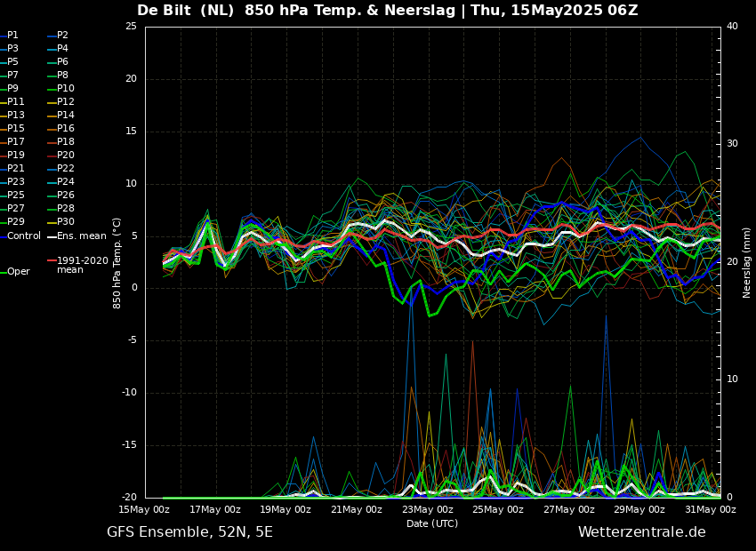Viewport: 756px width, 551px height.
Task: Click the Neerslag (mm) axis label
Action: pyautogui.click(x=747, y=262)
